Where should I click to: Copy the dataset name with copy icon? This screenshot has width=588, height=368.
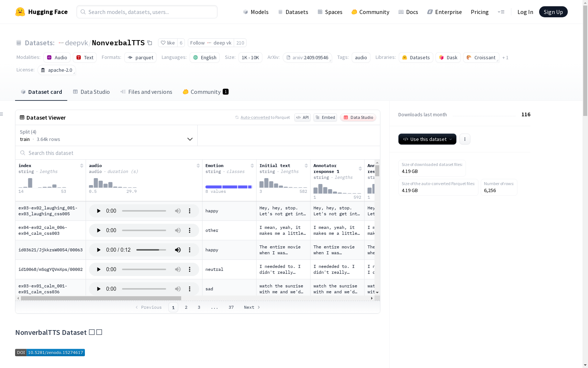(150, 43)
